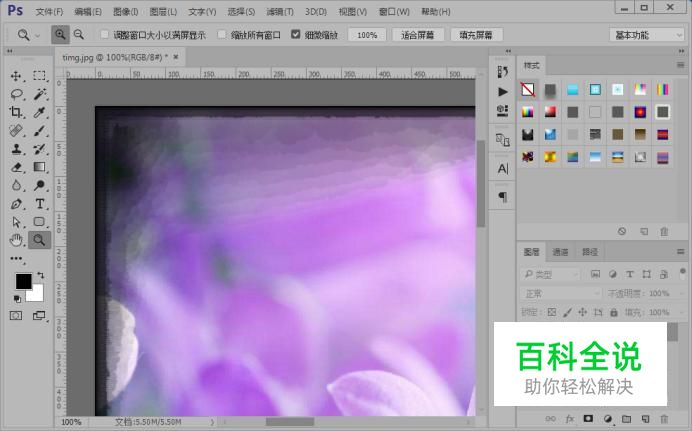Open the Layers panel flyout menu
692x431 pixels.
point(681,251)
